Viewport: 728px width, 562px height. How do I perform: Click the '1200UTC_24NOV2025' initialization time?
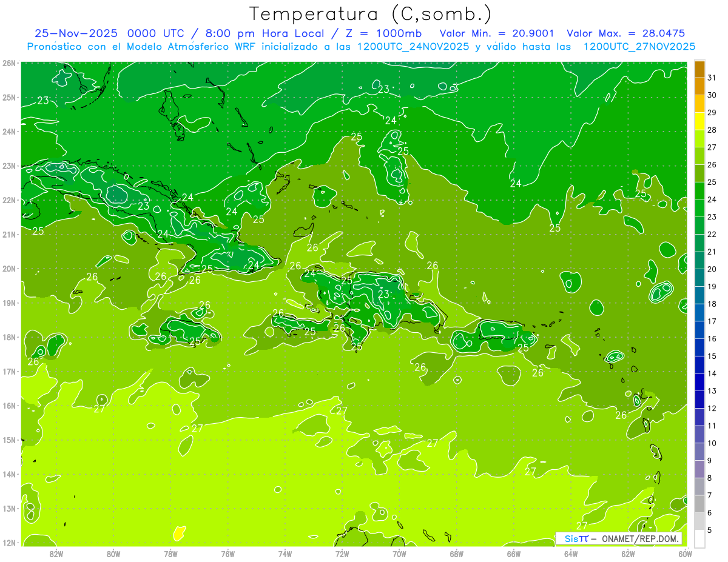[x=413, y=47]
